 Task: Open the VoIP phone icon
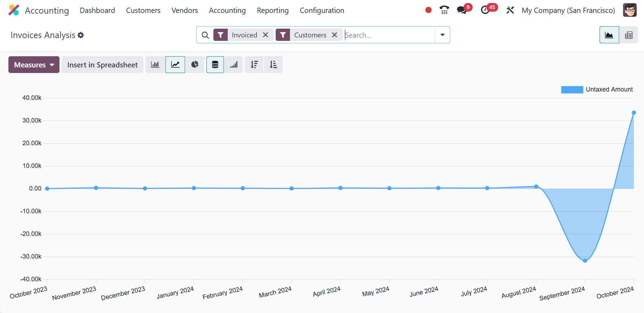click(444, 10)
